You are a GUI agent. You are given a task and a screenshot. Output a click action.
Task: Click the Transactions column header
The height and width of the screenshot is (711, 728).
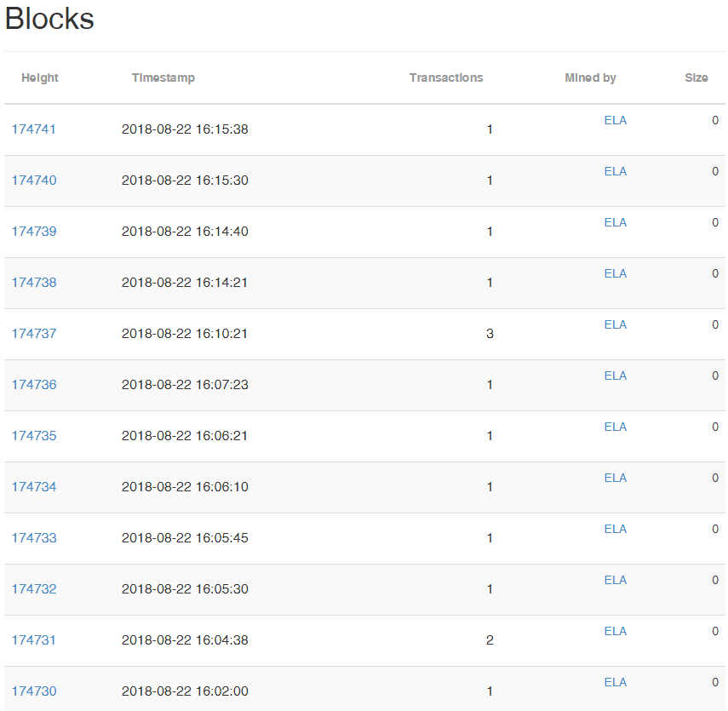tap(446, 77)
